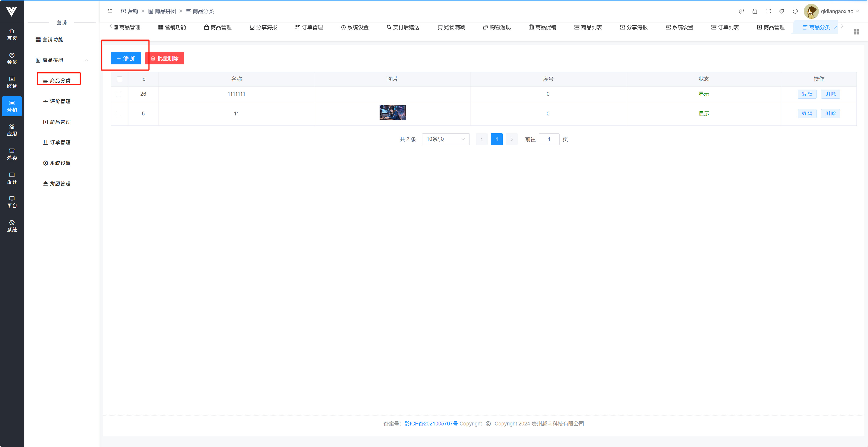Image resolution: width=868 pixels, height=447 pixels.
Task: Open the 首页 home sidebar icon
Action: click(12, 34)
